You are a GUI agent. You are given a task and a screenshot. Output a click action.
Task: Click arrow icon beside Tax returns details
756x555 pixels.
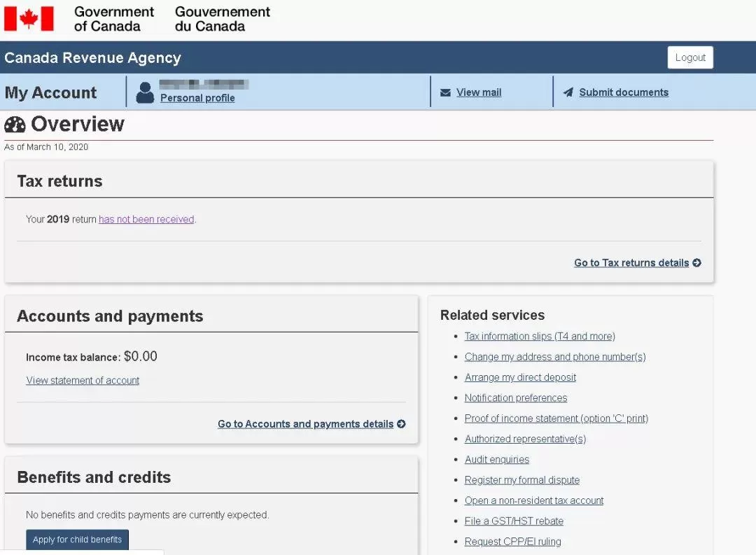(x=696, y=262)
